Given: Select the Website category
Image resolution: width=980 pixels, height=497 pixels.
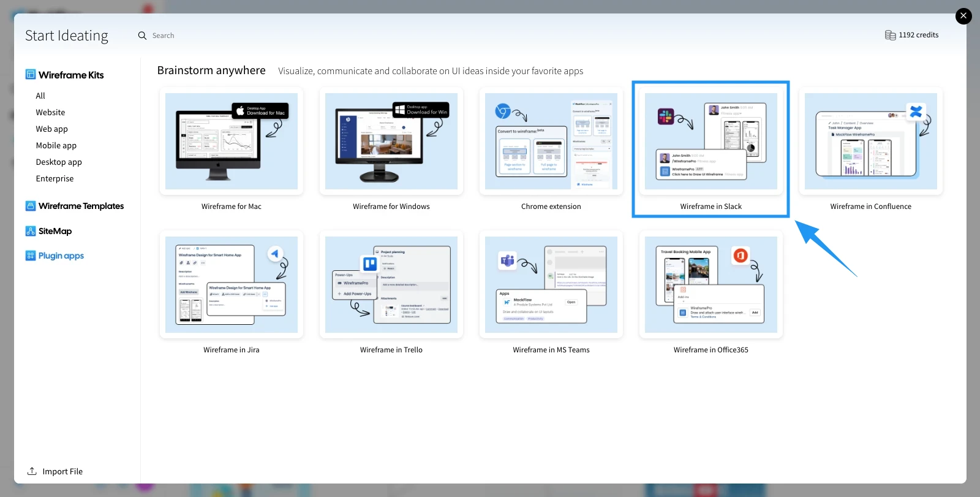Looking at the screenshot, I should click(50, 112).
